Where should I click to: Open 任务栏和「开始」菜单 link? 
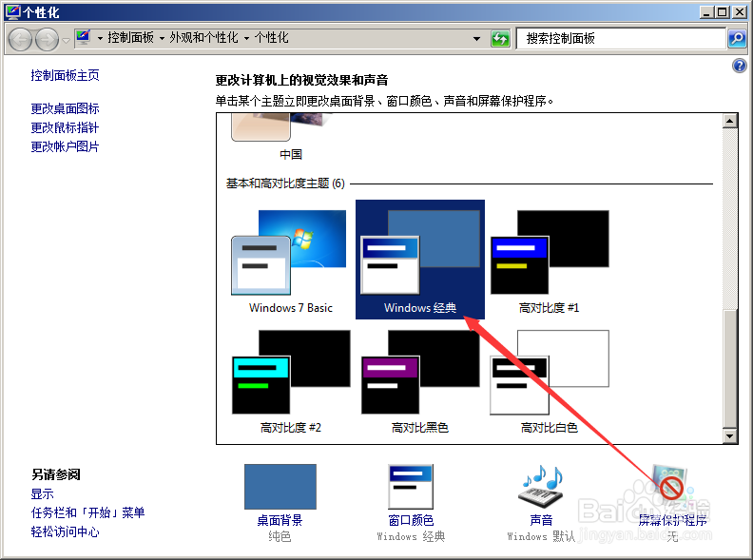[x=87, y=512]
